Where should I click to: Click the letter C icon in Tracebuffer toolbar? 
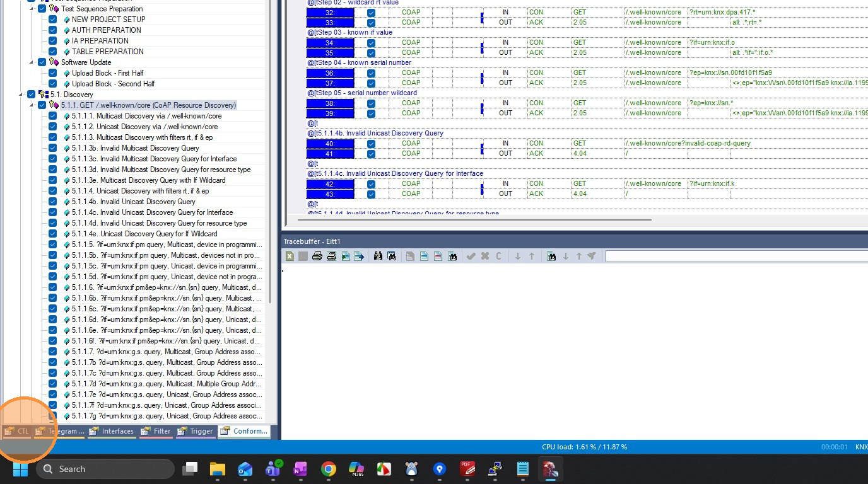pyautogui.click(x=498, y=256)
